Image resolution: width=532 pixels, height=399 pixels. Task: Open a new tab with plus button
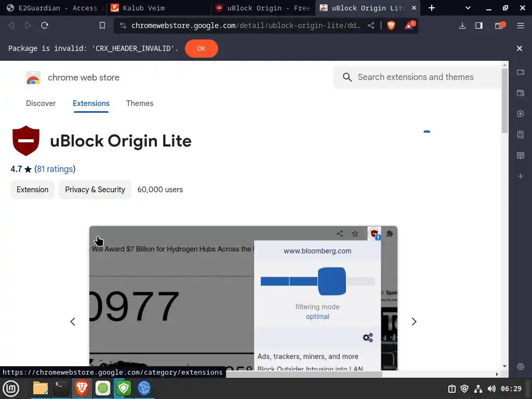[x=432, y=8]
